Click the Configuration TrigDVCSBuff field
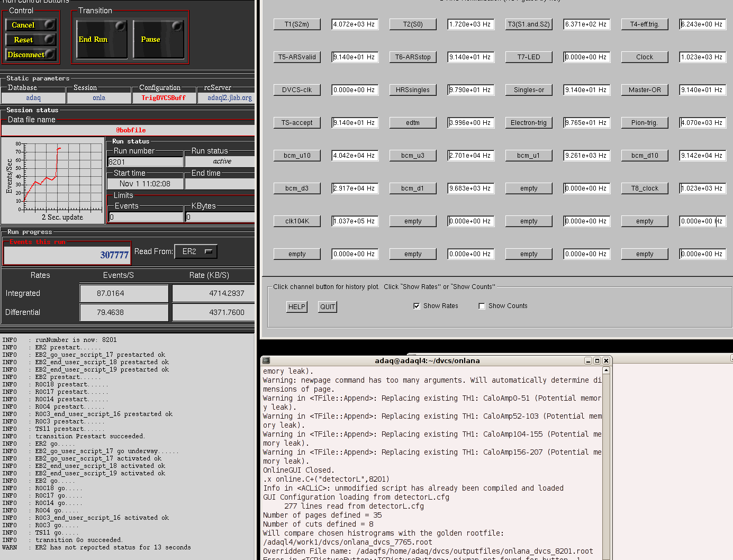The image size is (733, 560). point(164,98)
